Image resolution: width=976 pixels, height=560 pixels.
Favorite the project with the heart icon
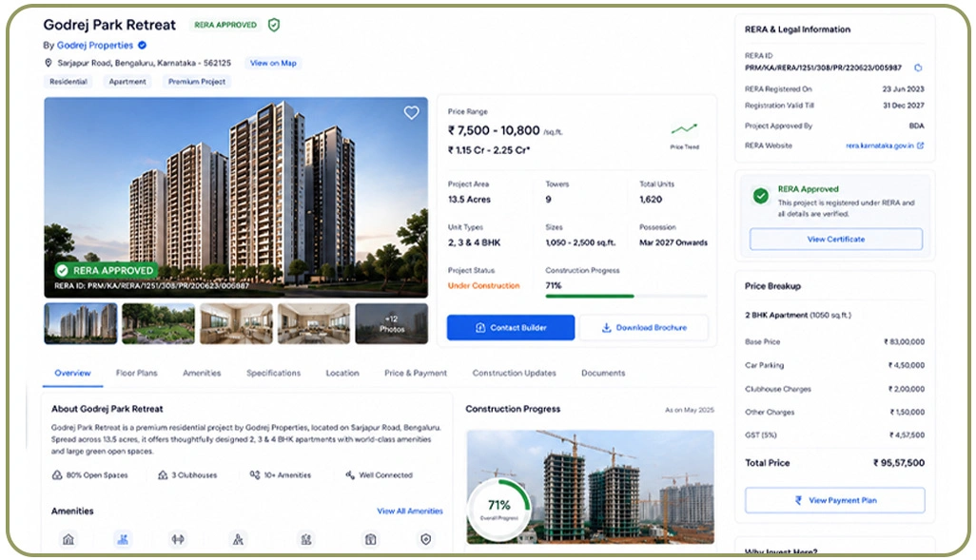click(x=412, y=112)
